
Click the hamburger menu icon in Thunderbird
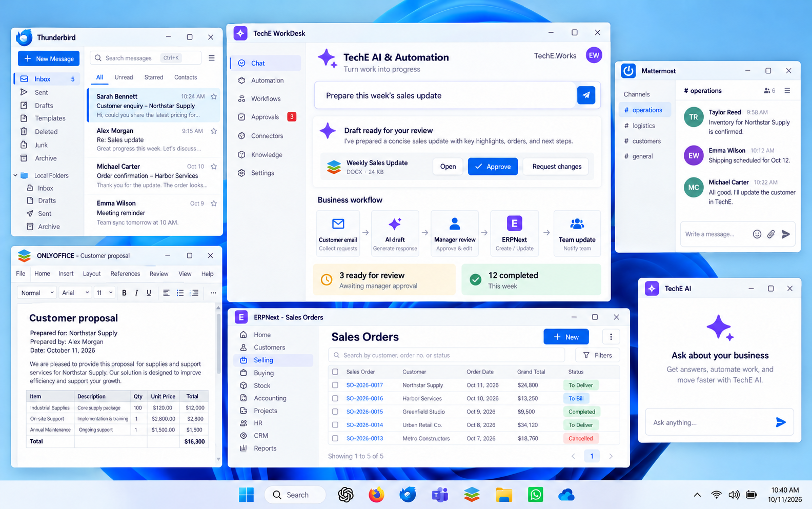click(212, 58)
